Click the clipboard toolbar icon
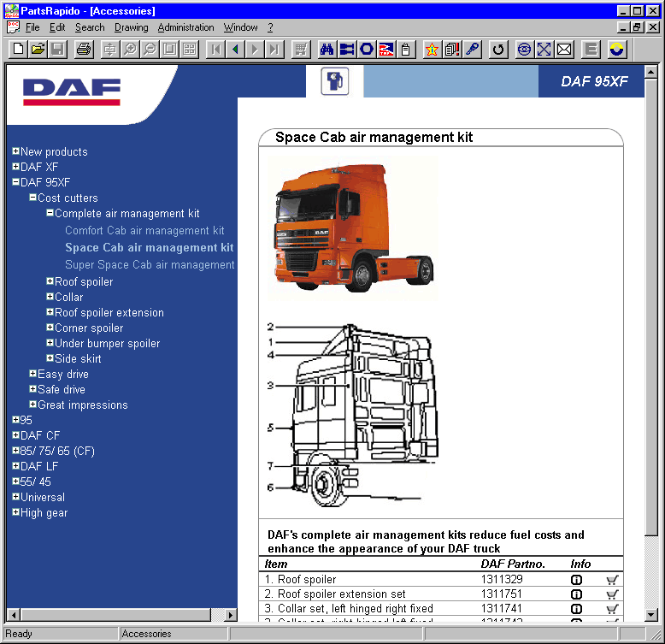This screenshot has height=644, width=665. coord(406,50)
